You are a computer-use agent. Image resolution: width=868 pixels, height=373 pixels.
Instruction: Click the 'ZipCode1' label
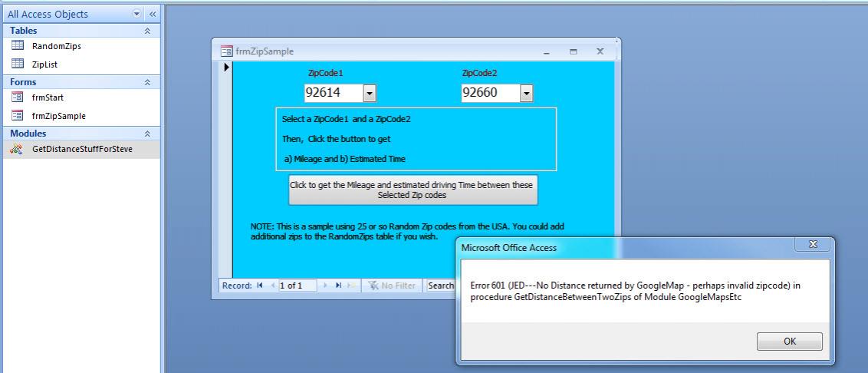pyautogui.click(x=325, y=73)
